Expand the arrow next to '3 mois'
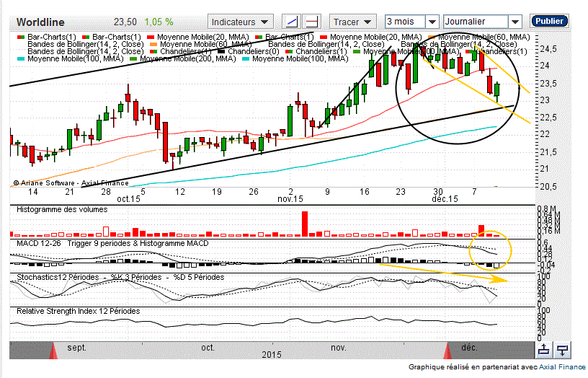Screen dimensions: 588x378 [432, 22]
